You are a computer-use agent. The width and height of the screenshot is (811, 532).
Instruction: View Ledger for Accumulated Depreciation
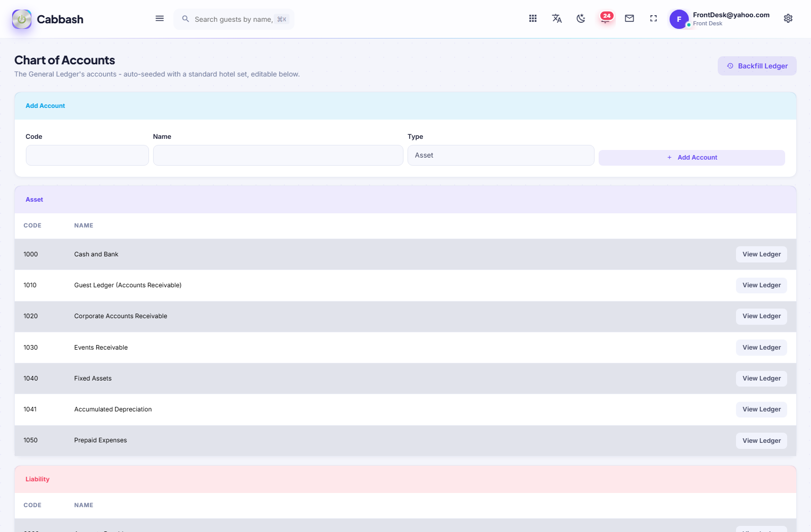pos(761,409)
